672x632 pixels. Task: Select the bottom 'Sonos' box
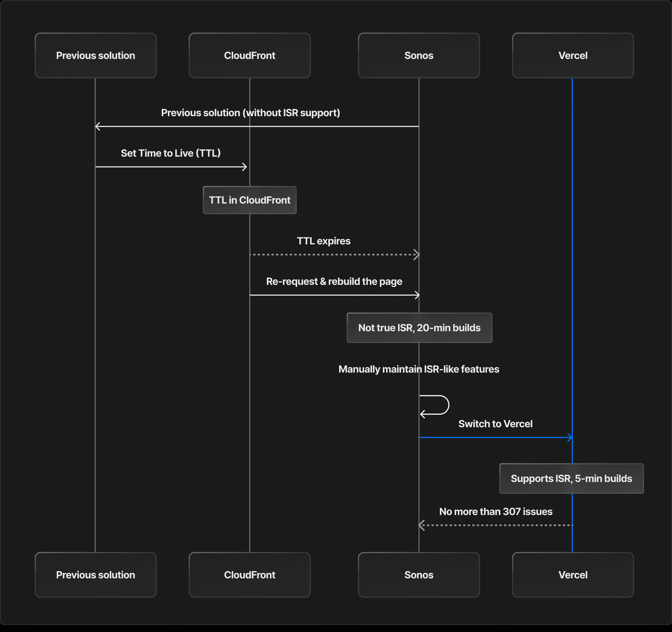tap(419, 575)
